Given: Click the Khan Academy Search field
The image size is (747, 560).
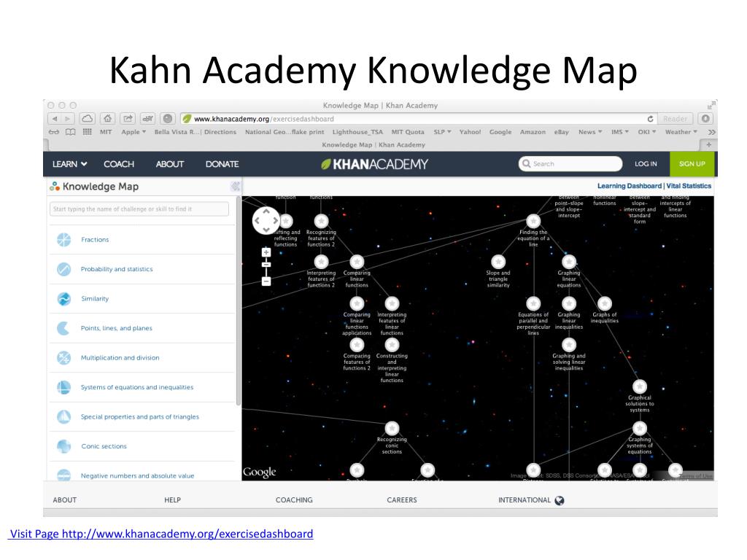Looking at the screenshot, I should (x=570, y=164).
